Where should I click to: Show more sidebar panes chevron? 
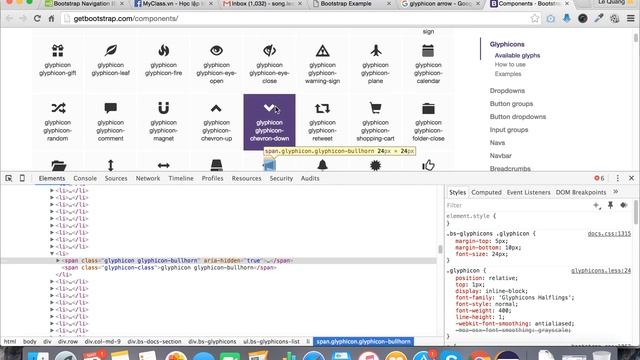point(616,192)
